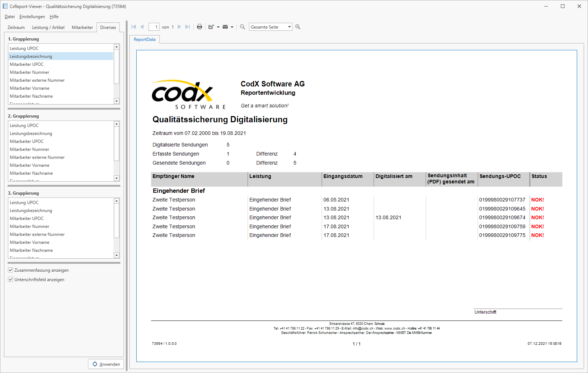This screenshot has height=373, width=588.
Task: Select Leistungsbezeichnung in 3. Gruppierung
Action: click(x=61, y=211)
